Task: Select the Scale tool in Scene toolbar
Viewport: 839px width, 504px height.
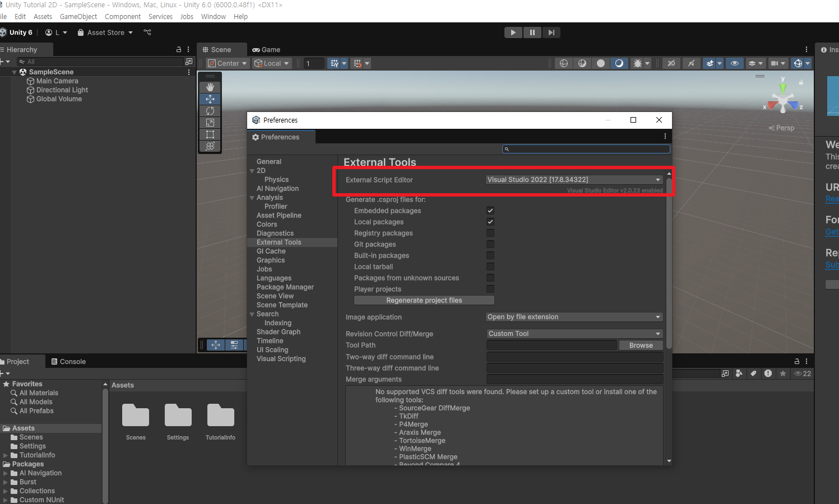Action: click(210, 123)
